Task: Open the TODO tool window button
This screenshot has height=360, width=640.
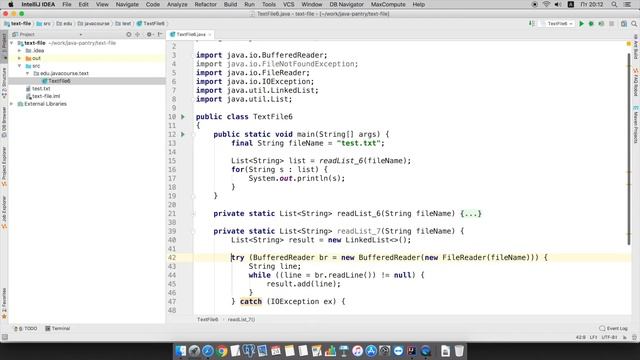Action: tap(26, 329)
